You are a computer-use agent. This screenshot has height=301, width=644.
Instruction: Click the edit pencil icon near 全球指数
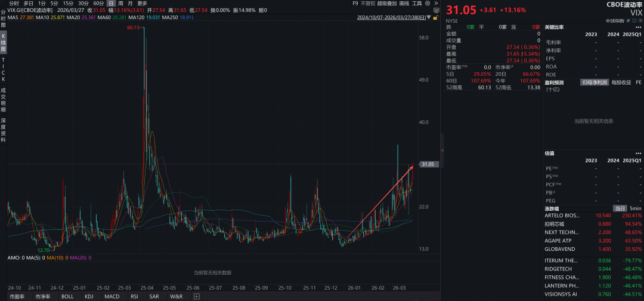628,20
